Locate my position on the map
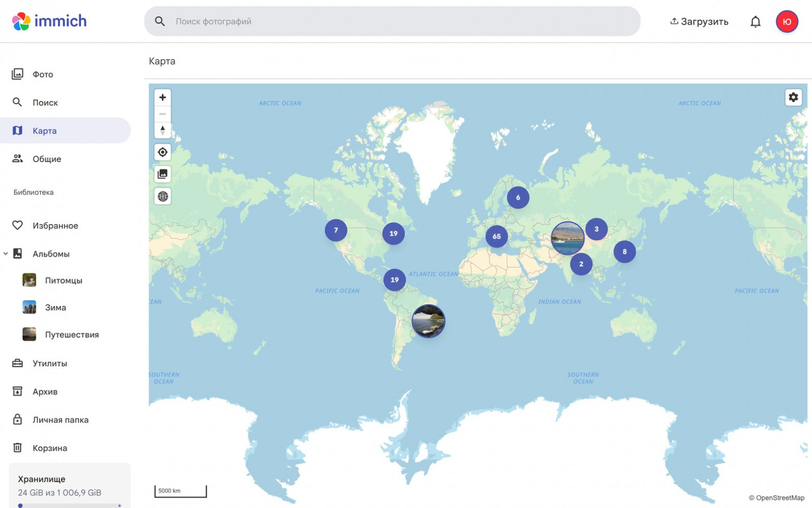 click(163, 152)
